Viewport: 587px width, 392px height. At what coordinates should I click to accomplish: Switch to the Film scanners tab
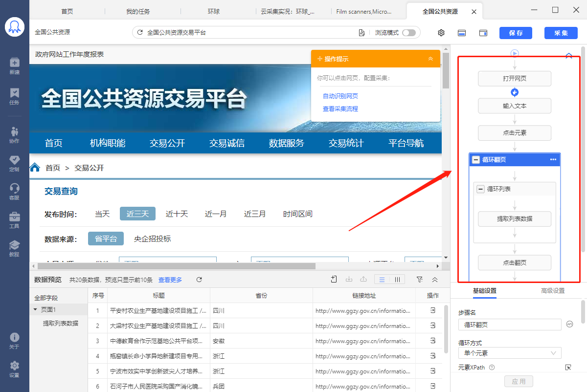[364, 11]
